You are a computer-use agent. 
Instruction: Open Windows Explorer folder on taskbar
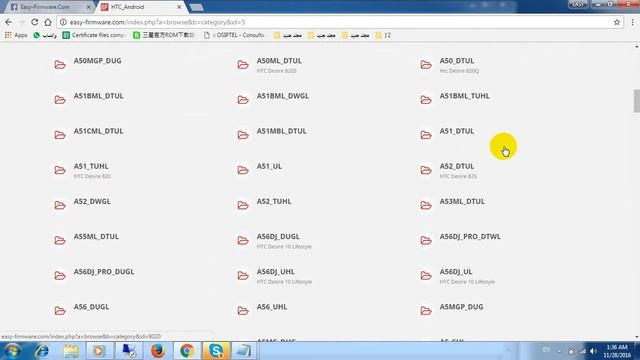71,351
